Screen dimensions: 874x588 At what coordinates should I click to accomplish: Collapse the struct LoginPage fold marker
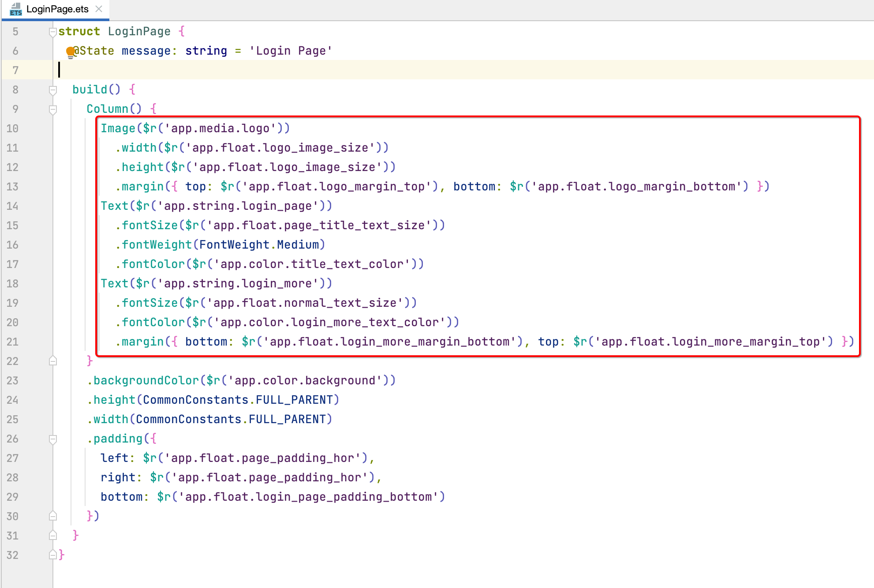(53, 32)
